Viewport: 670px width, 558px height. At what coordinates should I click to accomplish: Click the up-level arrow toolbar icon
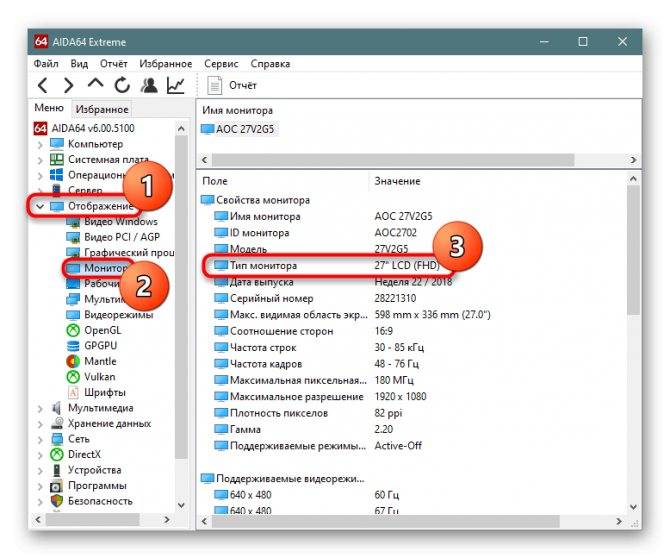click(95, 83)
